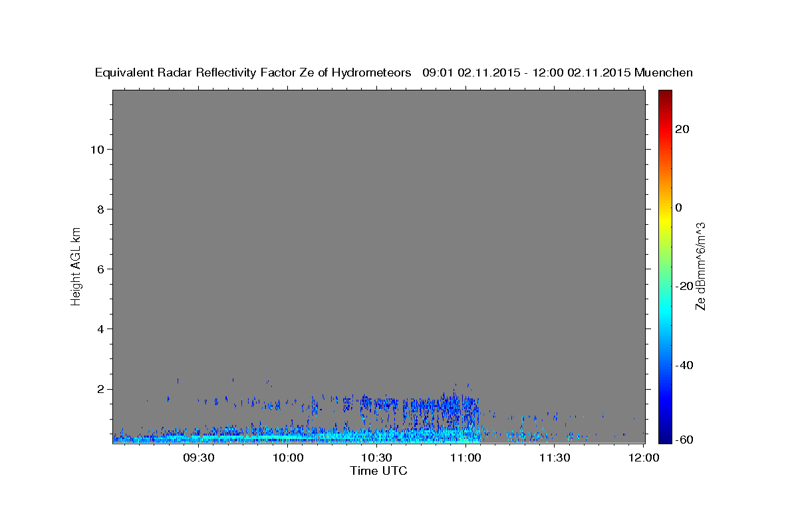
Task: Click the 10:00 time tick label
Action: tap(288, 458)
